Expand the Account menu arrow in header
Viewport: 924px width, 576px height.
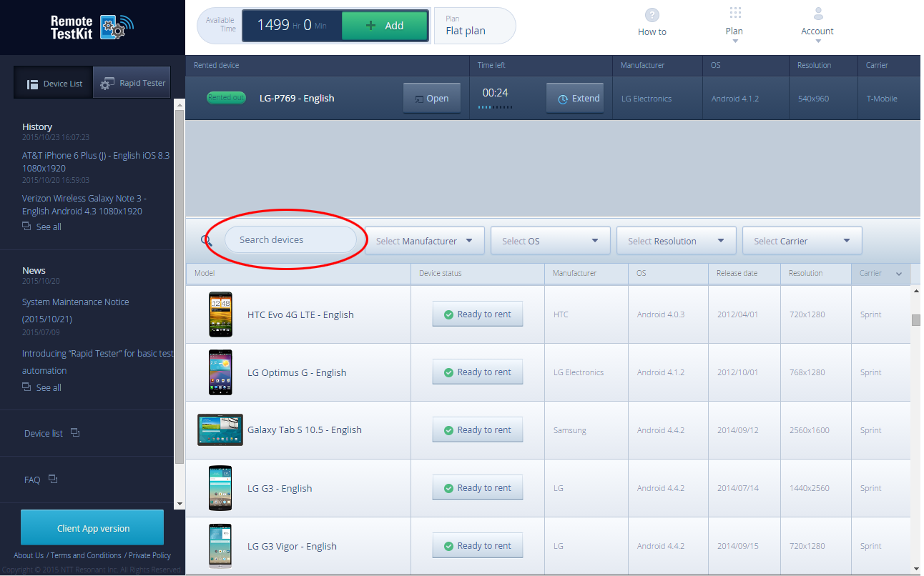tap(818, 41)
